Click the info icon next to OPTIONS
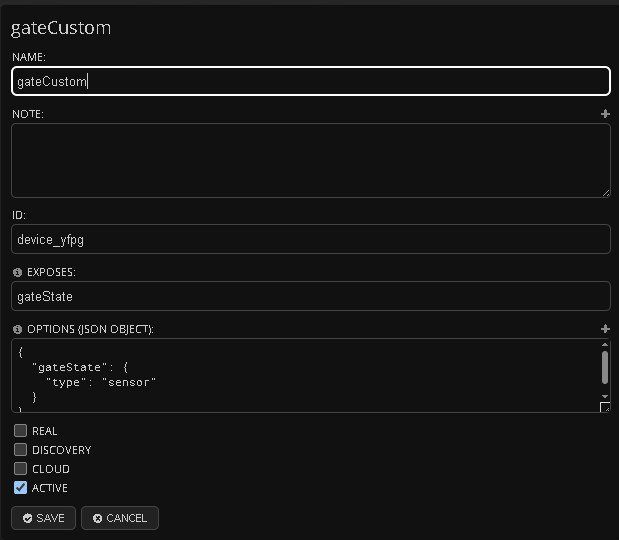 click(x=17, y=329)
